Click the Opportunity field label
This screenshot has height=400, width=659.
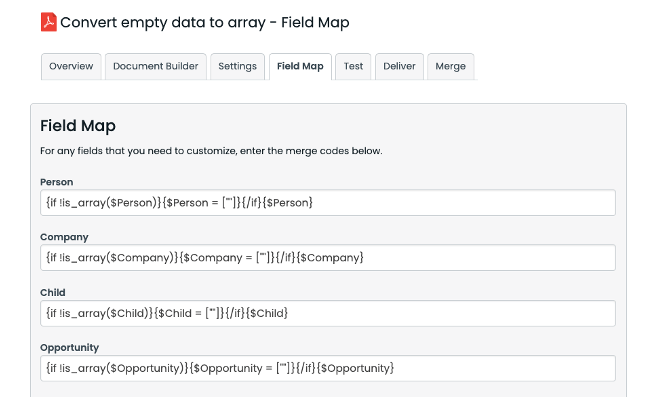69,347
